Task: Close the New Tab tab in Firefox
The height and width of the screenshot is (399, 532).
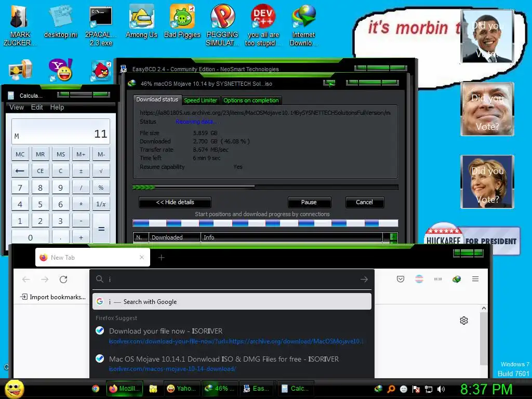Action: point(142,258)
